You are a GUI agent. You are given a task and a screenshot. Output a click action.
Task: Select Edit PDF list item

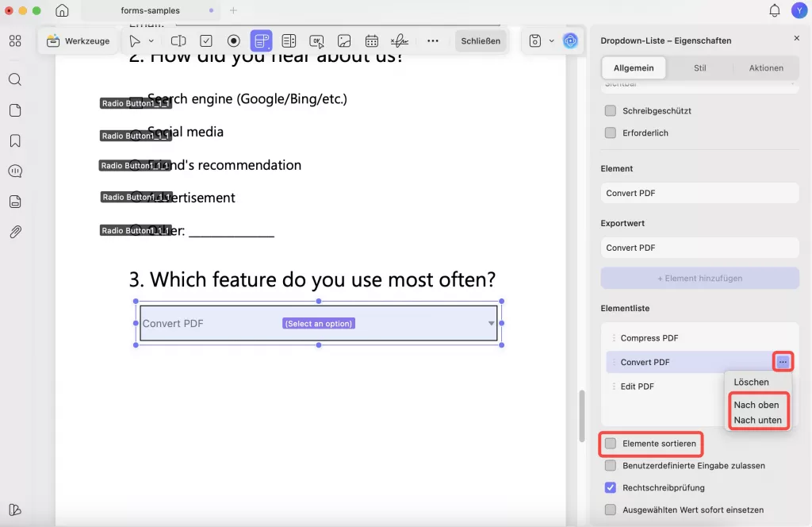665,386
